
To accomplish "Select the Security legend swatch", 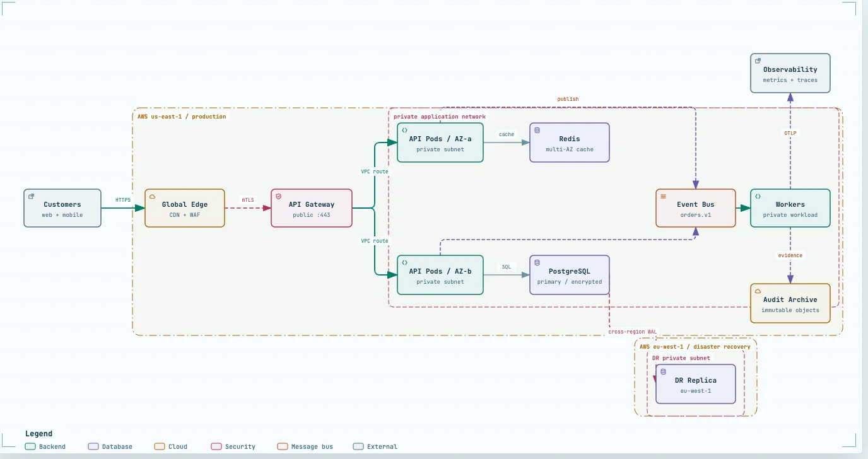I will tap(216, 446).
